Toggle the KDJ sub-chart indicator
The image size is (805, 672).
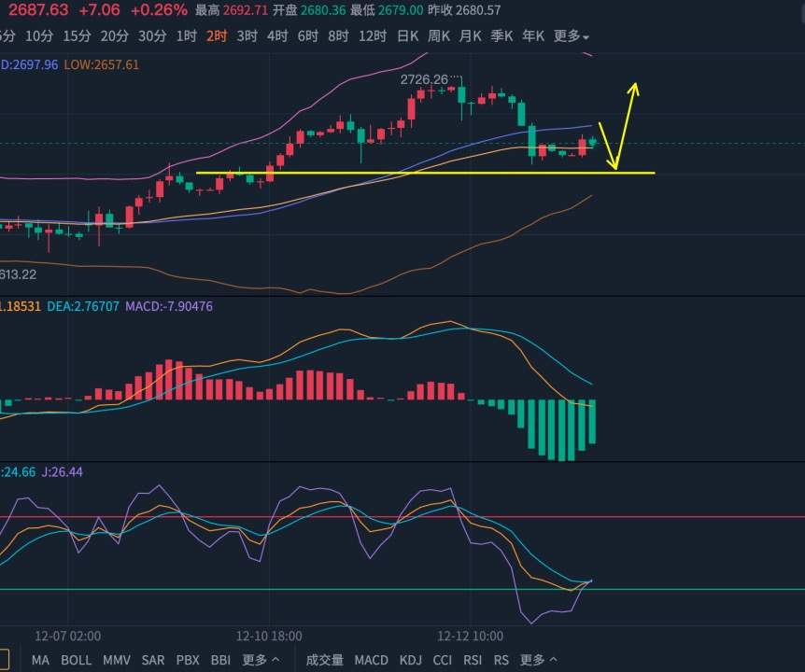[411, 660]
